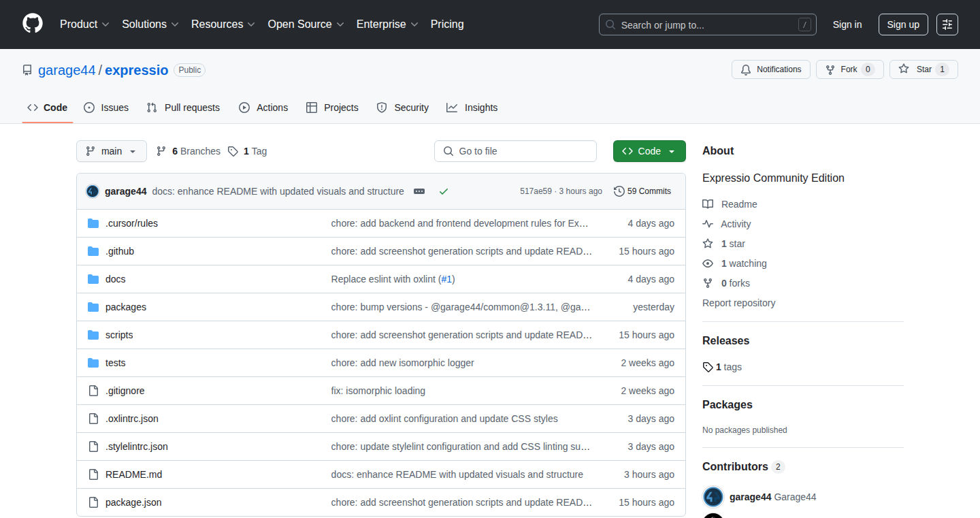Click the .cursor/rules folder icon
The height and width of the screenshot is (518, 980).
click(93, 223)
